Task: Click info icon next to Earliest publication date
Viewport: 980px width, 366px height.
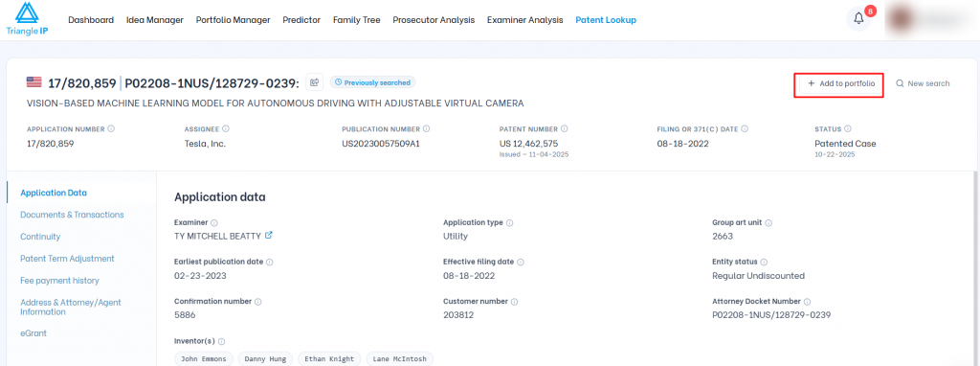Action: tap(269, 263)
